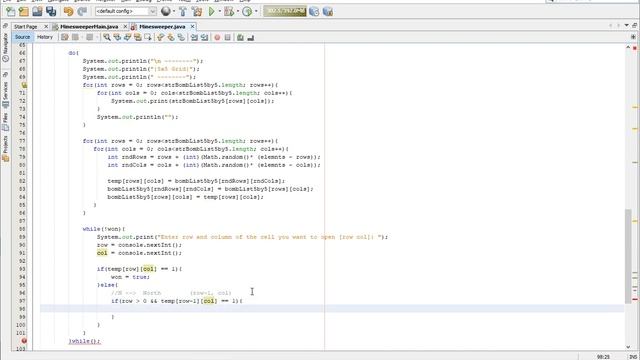Click the Find Previous Occurrence icon
Viewport: 640px width, 360px height.
pos(117,38)
